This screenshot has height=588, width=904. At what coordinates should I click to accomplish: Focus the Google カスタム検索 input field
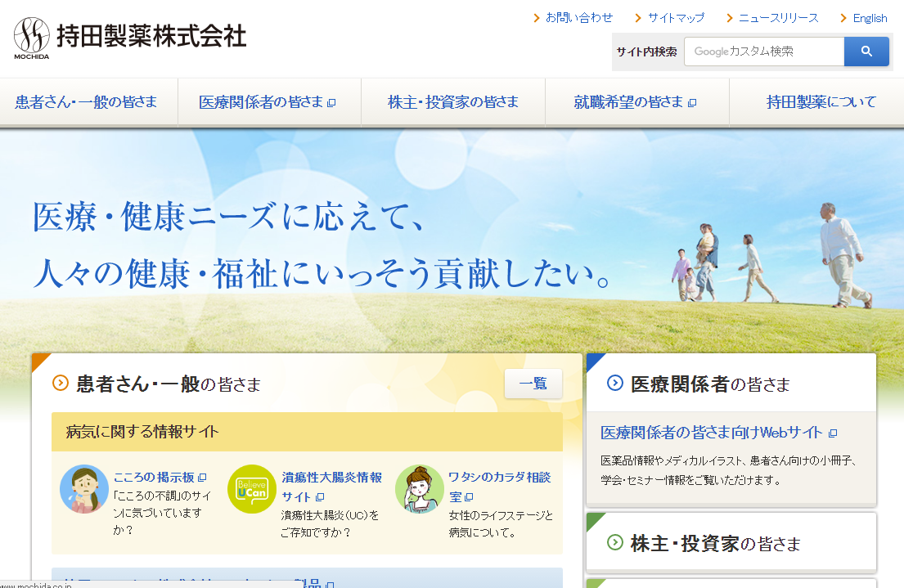(764, 52)
